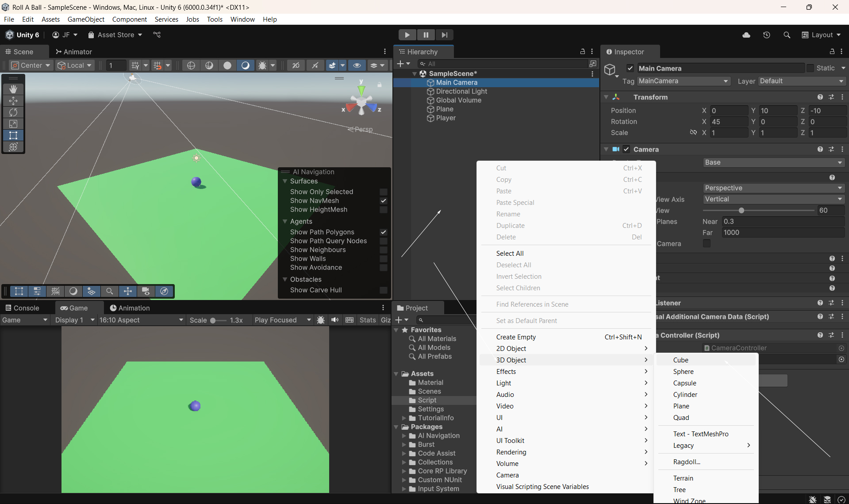Toggle Show NavMesh checkbox

[x=384, y=201]
